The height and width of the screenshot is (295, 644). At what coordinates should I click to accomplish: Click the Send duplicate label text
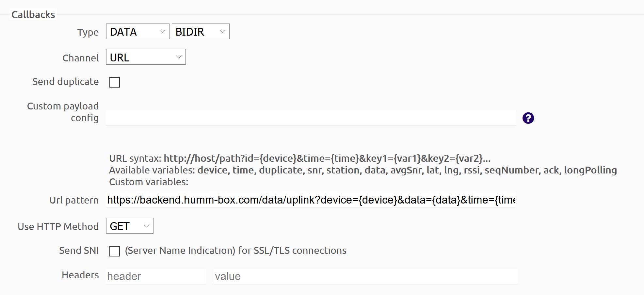pos(65,82)
